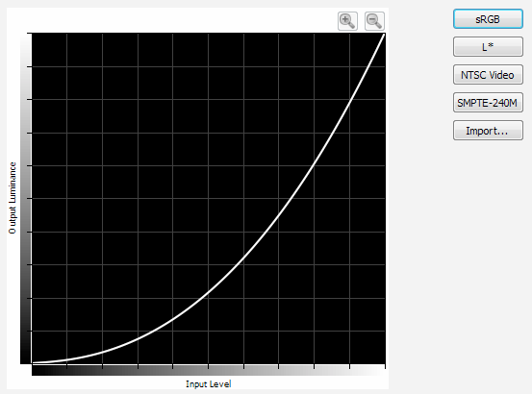Open the Import... curve dialog

tap(488, 130)
